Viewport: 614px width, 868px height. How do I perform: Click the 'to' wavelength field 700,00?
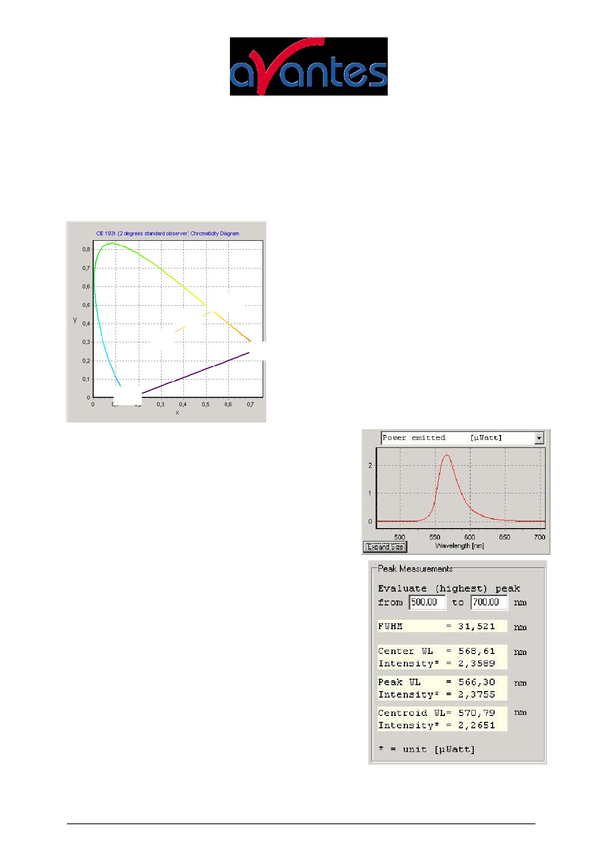pos(489,602)
